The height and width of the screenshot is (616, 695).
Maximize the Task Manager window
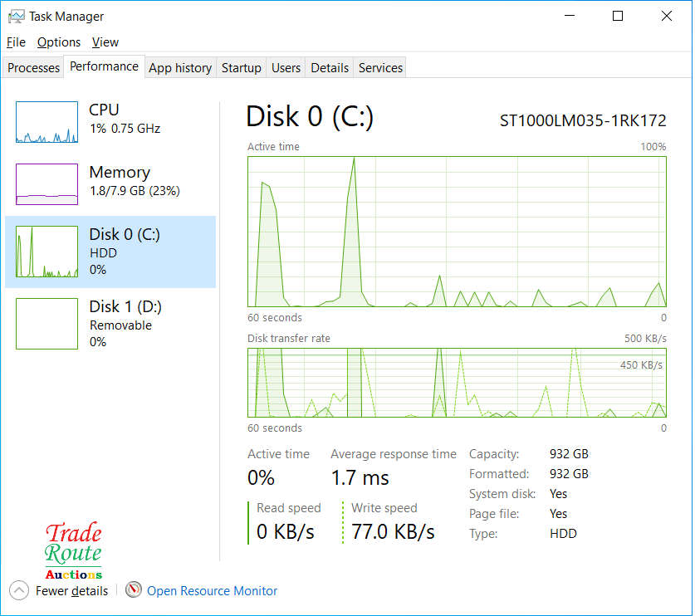617,16
